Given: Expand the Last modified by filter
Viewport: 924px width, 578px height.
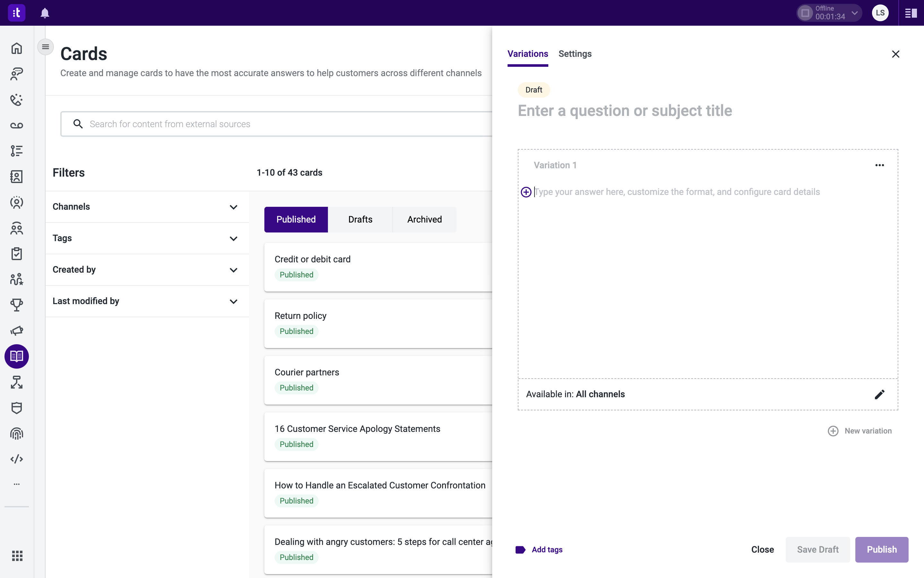Looking at the screenshot, I should [147, 301].
